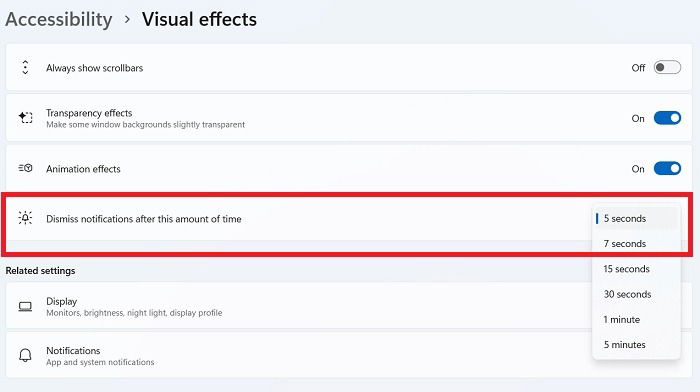The width and height of the screenshot is (700, 392).
Task: Click the Transparency effects sparkle icon
Action: tap(25, 118)
